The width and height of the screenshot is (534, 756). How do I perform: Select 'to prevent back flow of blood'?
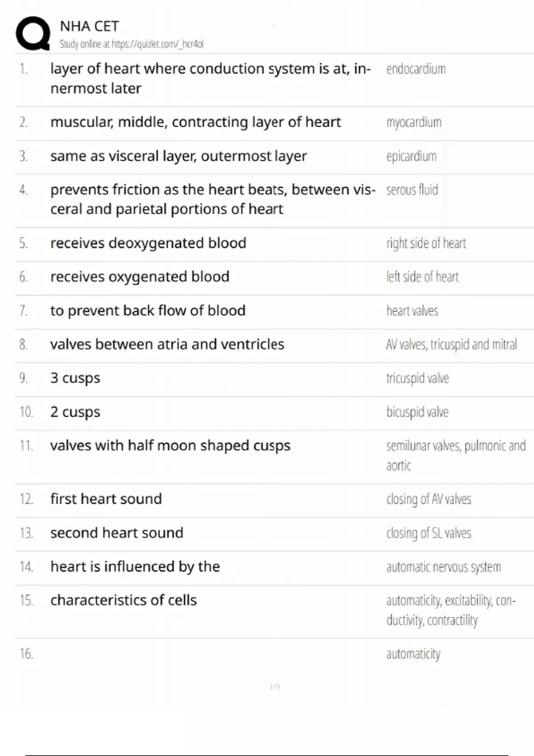click(x=148, y=310)
